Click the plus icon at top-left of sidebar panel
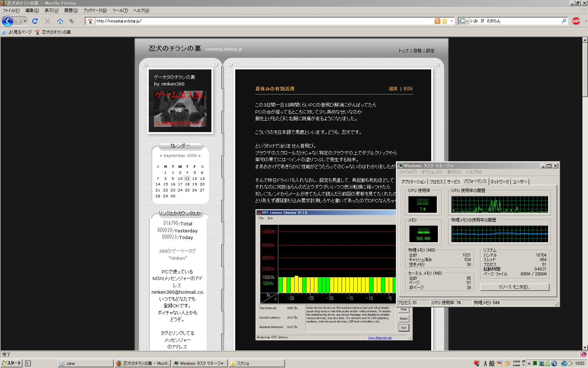Image resolution: width=588 pixels, height=368 pixels. pos(145,64)
